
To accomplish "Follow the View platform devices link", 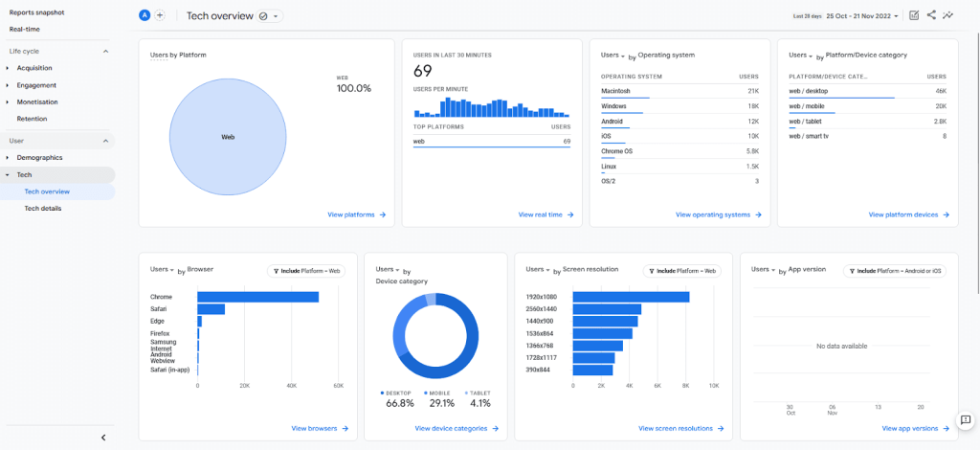I will (x=909, y=214).
